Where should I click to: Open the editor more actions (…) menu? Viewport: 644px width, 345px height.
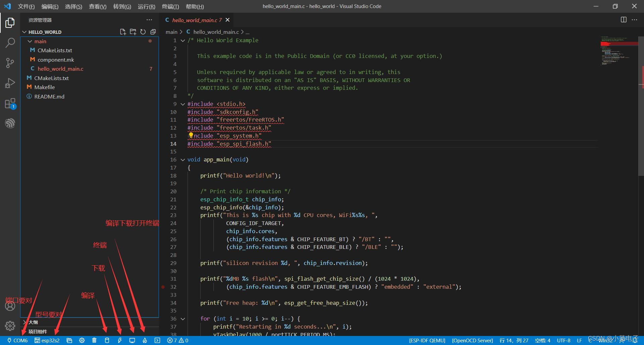pyautogui.click(x=634, y=20)
